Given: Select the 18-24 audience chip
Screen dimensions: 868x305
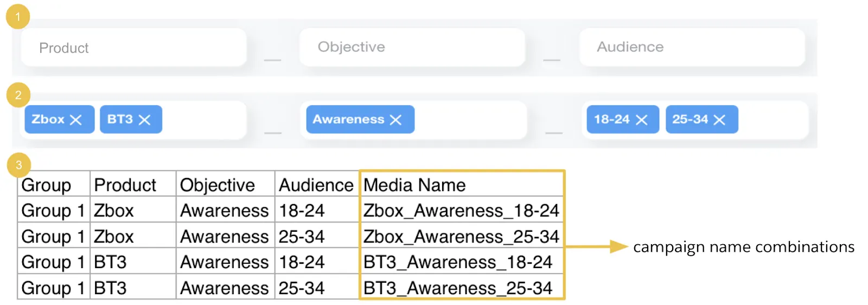Looking at the screenshot, I should click(x=623, y=119).
